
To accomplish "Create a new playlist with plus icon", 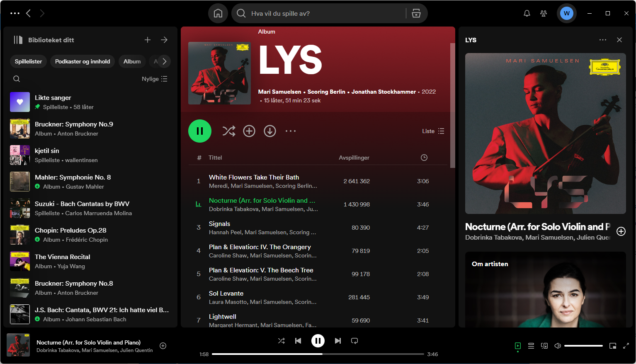I will (x=148, y=40).
